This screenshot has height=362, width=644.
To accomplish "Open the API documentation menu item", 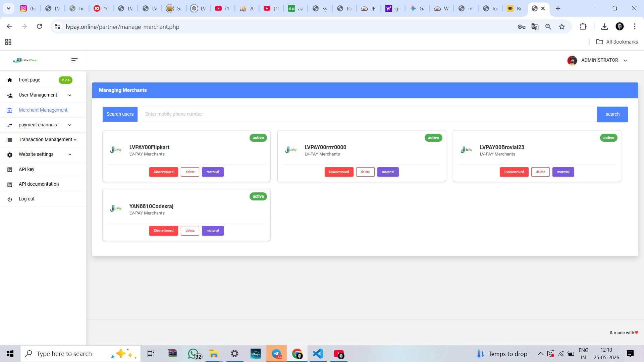I will [43, 184].
